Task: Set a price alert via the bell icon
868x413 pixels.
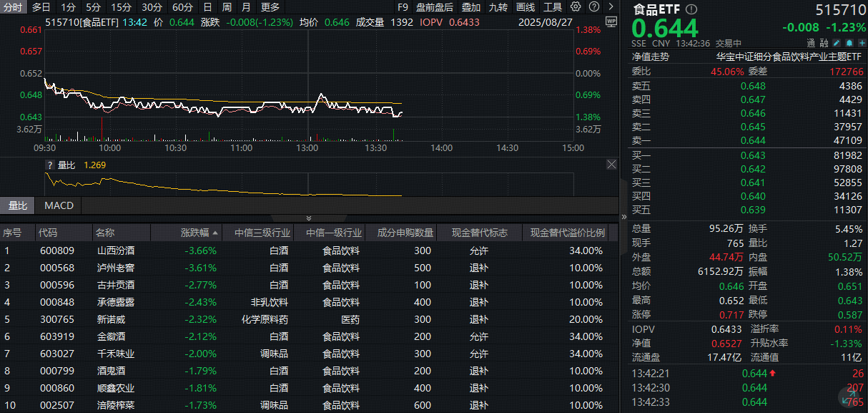Action: [x=850, y=43]
